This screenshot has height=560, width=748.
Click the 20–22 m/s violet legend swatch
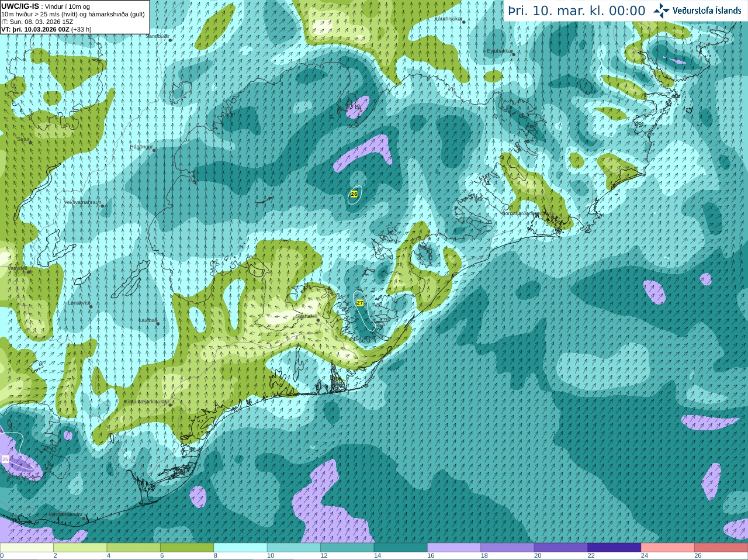[561, 548]
